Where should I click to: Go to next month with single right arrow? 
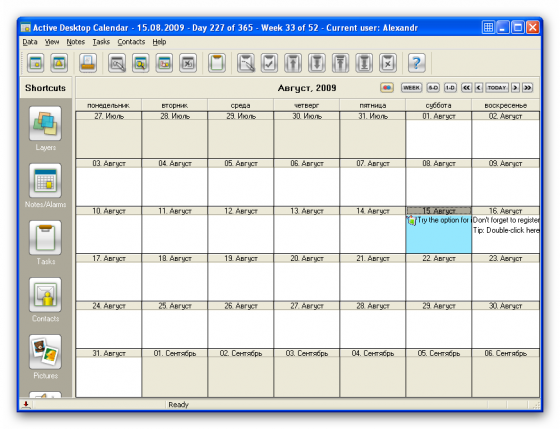point(515,88)
